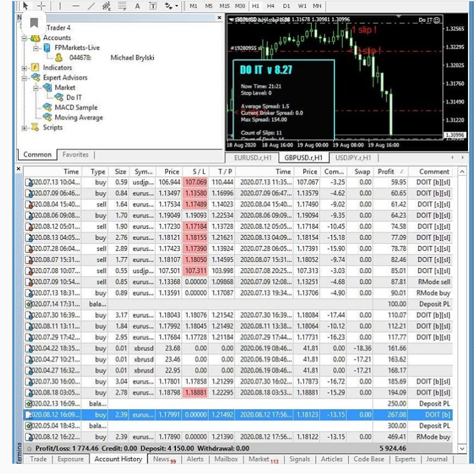Open the Mailbox tab in Terminal
The height and width of the screenshot is (474, 476).
tap(226, 459)
